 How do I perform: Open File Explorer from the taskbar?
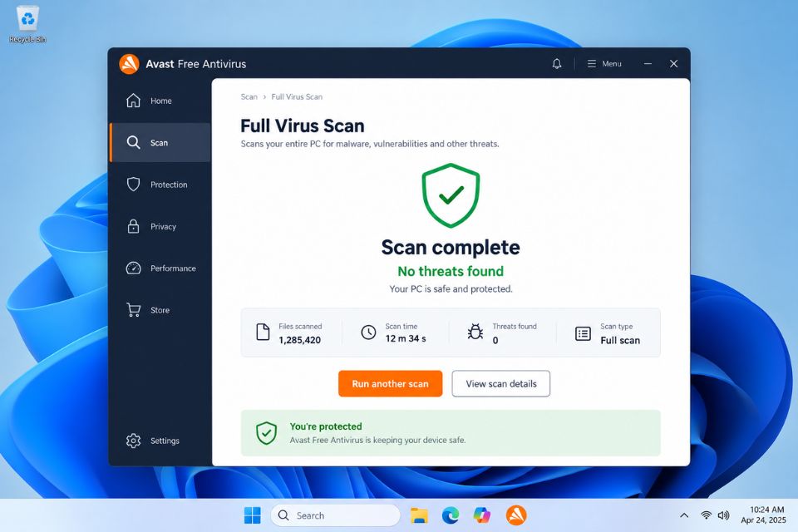coord(419,515)
